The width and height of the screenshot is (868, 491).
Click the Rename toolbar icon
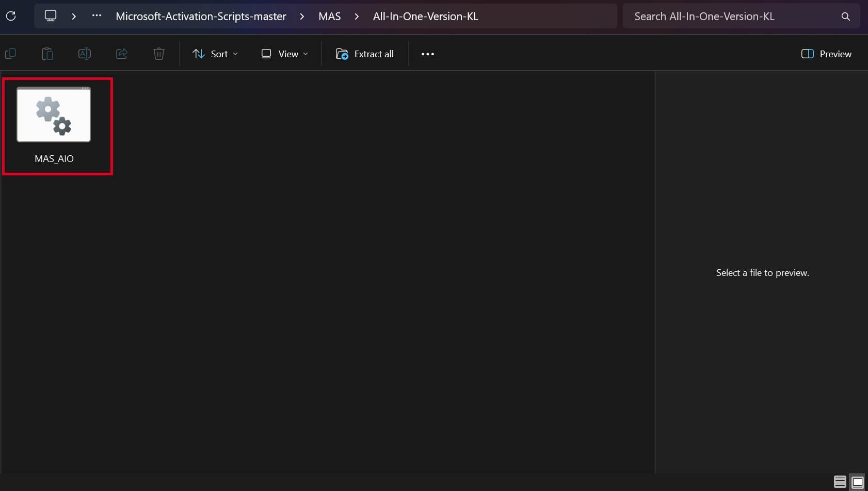(x=85, y=54)
